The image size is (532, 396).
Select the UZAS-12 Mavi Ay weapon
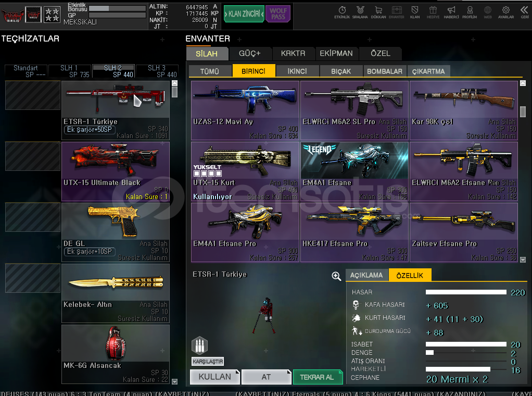pyautogui.click(x=245, y=110)
